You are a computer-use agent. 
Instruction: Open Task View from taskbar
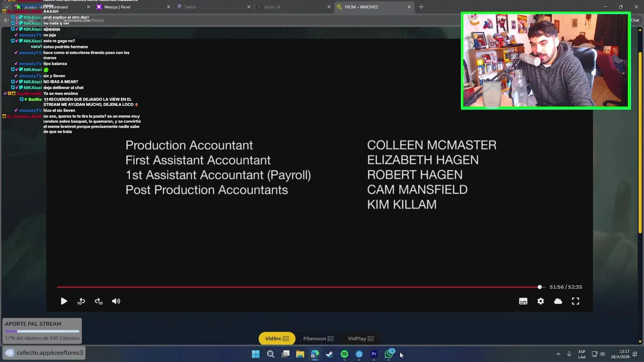click(x=285, y=354)
